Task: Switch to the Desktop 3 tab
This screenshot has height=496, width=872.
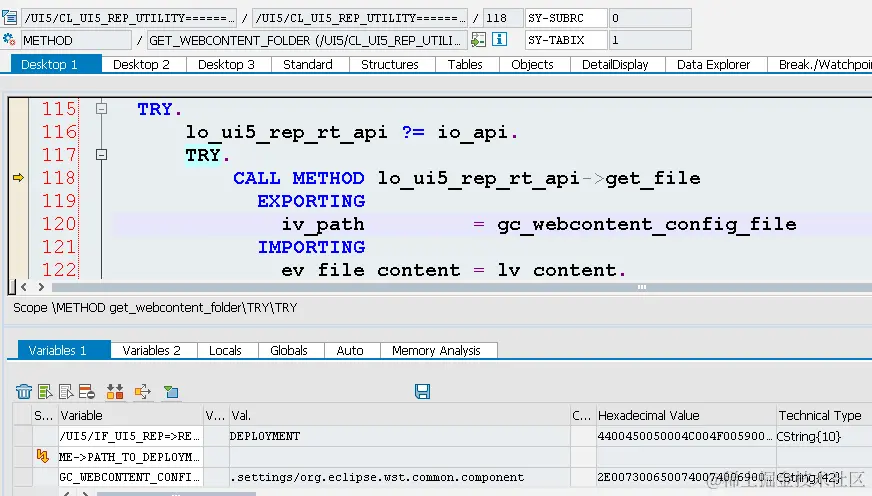Action: pyautogui.click(x=226, y=65)
